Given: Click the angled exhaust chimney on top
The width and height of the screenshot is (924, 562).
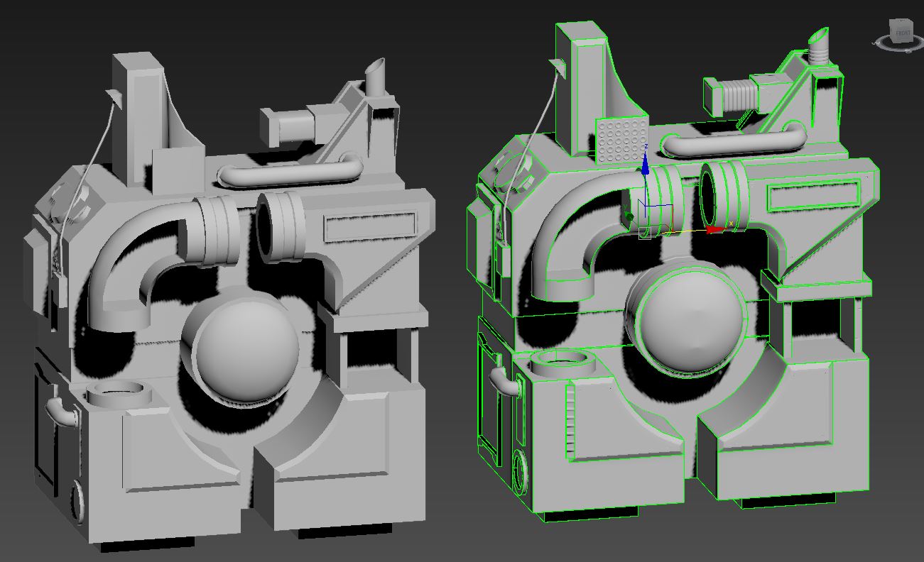Looking at the screenshot, I should click(x=820, y=43).
